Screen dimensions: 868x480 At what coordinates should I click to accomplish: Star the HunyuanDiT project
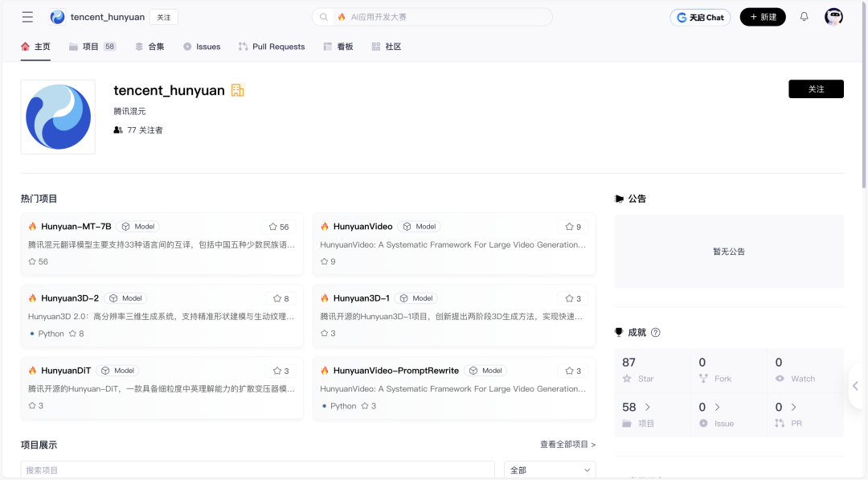pos(280,371)
